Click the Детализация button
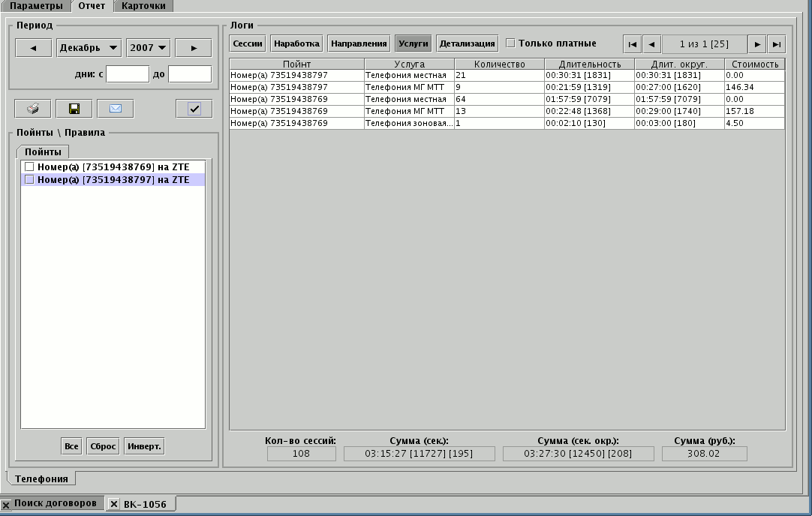The image size is (812, 516). click(467, 43)
